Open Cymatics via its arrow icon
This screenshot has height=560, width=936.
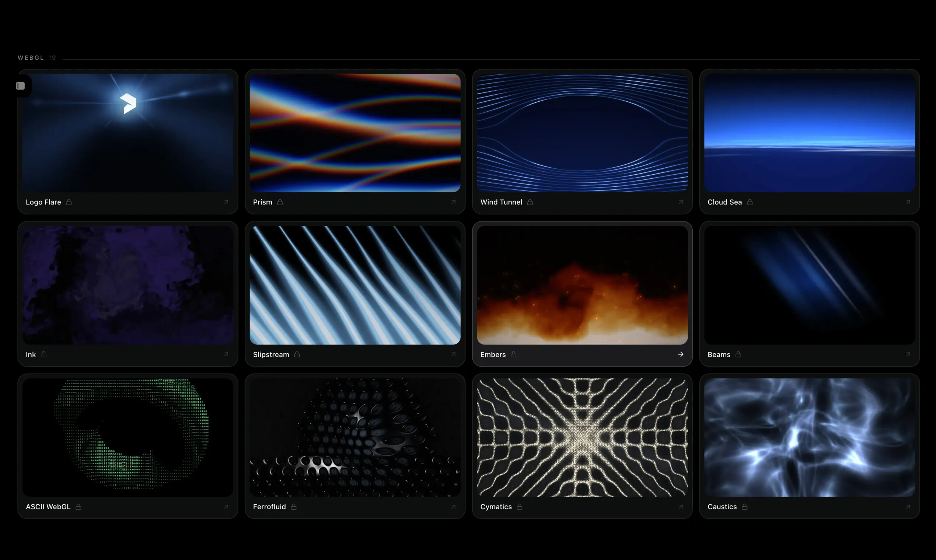(x=681, y=507)
